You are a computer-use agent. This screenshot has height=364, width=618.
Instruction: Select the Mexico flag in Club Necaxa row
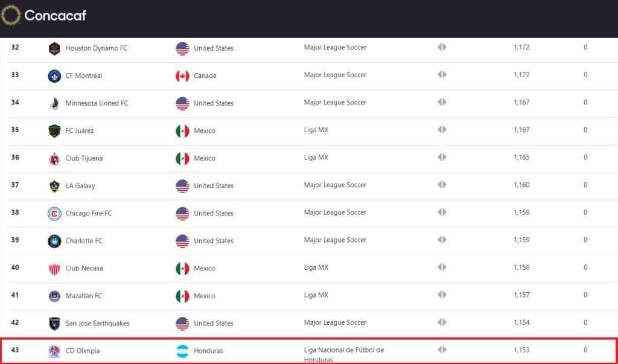tap(182, 269)
